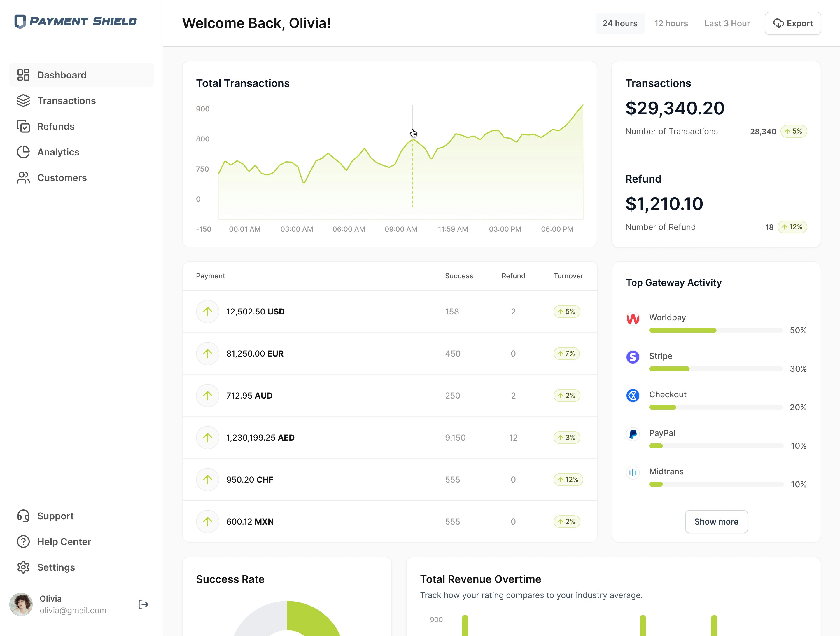
Task: Click the 5% badge next to Number of Transactions
Action: point(794,132)
